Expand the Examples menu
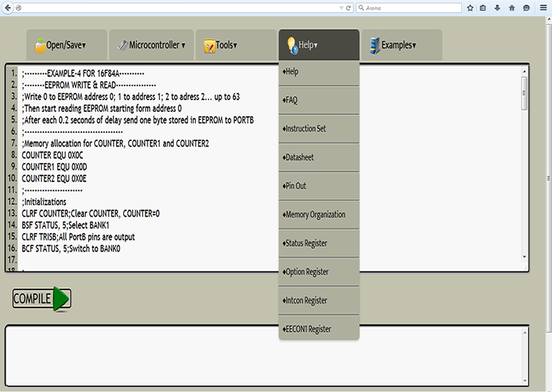Viewport: 552px width, 392px height. (x=402, y=45)
